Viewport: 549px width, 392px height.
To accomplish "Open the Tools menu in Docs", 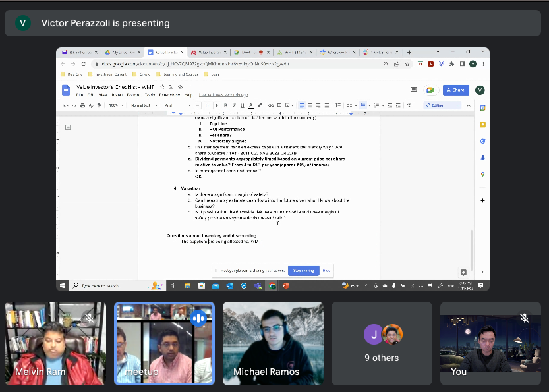I will [x=150, y=95].
